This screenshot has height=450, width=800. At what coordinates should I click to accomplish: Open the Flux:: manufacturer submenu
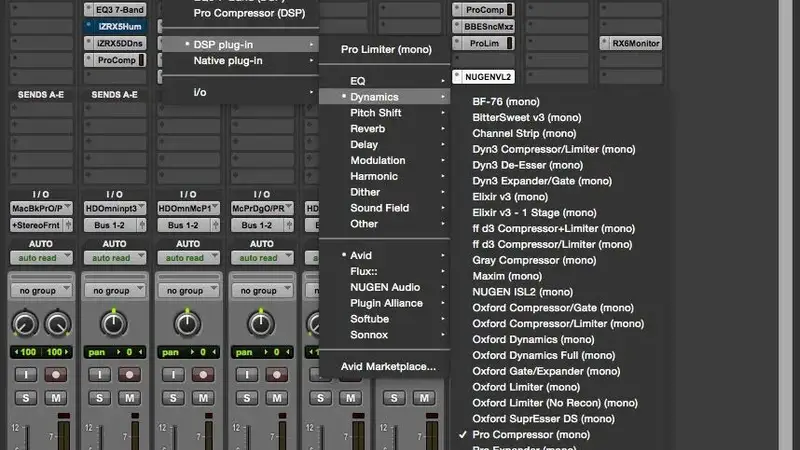[385, 271]
